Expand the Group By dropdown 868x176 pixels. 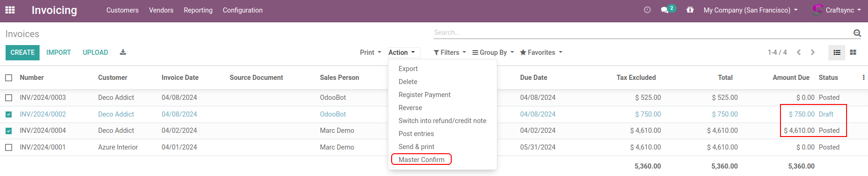493,52
